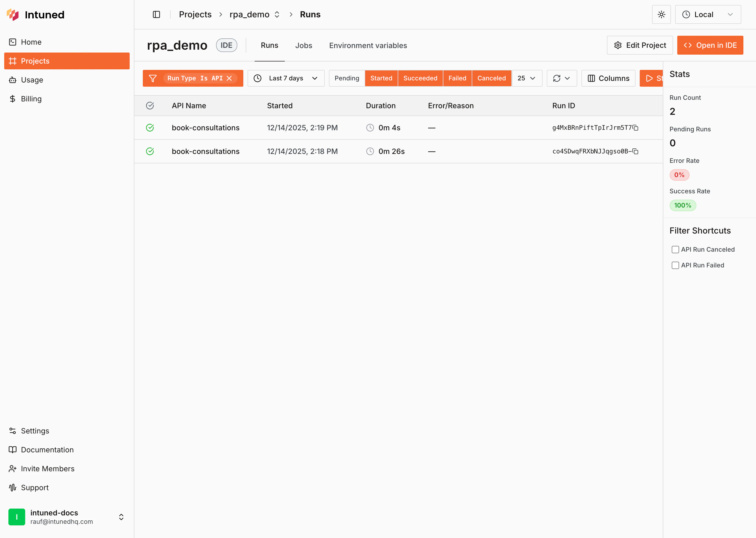Click clock icon beside 0m 4s duration
The height and width of the screenshot is (538, 756).
tap(370, 128)
